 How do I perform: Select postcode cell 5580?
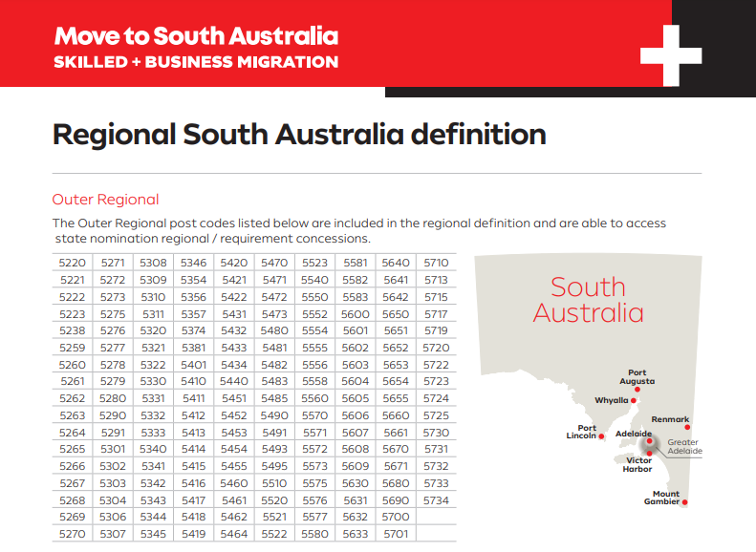[x=314, y=534]
